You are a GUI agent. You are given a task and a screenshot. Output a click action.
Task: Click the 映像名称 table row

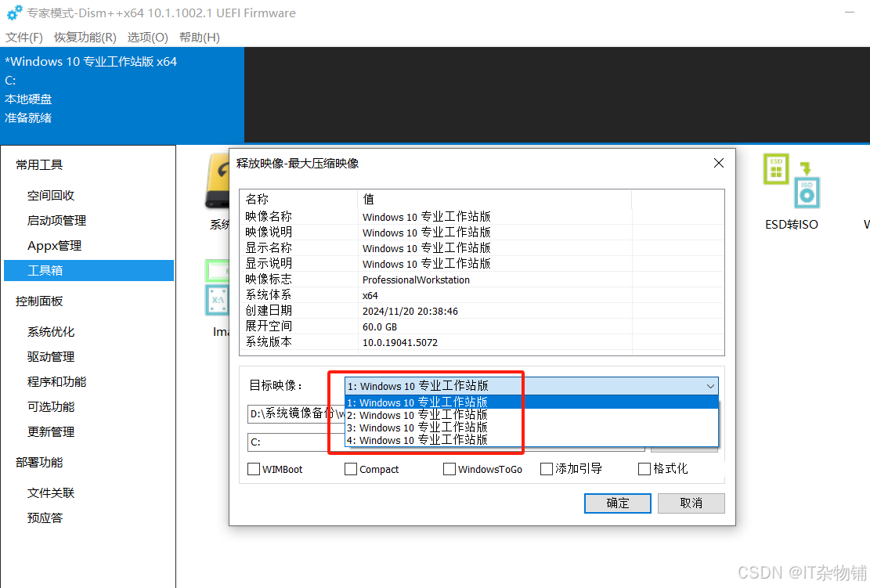(482, 216)
